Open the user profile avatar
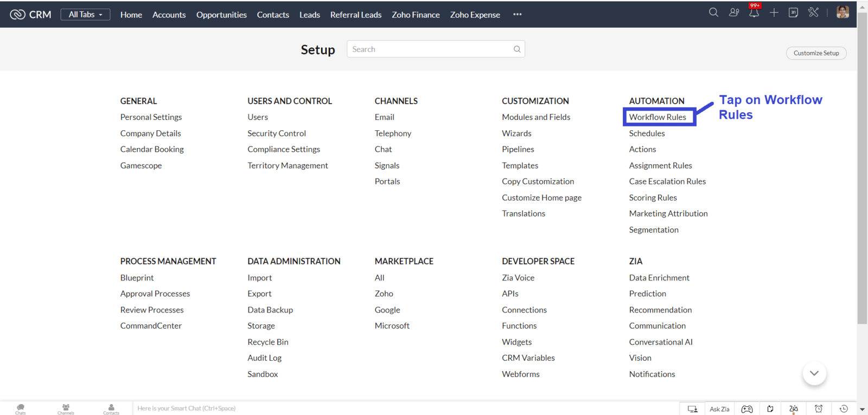Screen dimensions: 868x415 [843, 12]
